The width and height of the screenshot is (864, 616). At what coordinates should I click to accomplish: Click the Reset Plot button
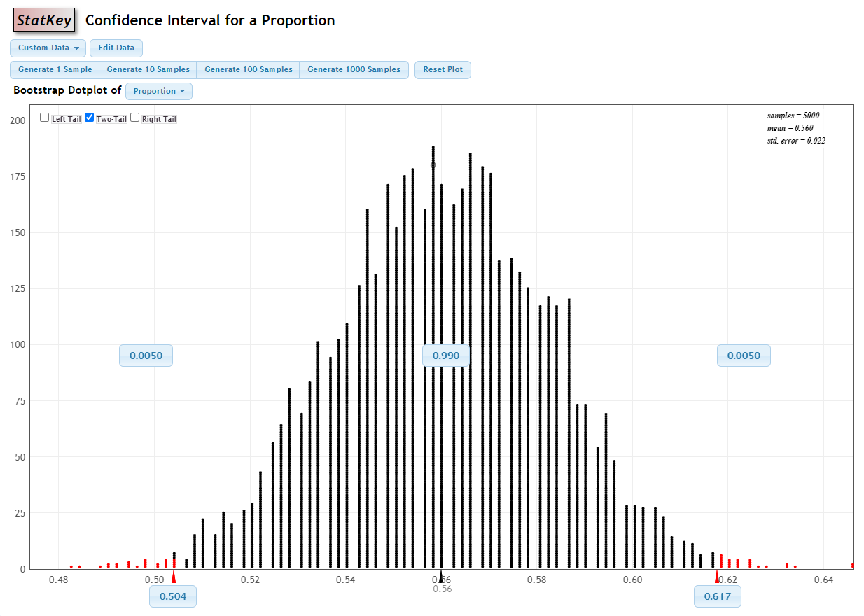click(x=443, y=69)
